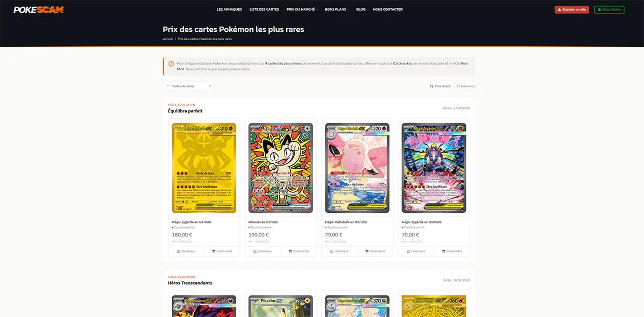Click Cardmarket for Méga-Zygarde ex 124/088
Screen dimensions: 644x317
(x=222, y=251)
